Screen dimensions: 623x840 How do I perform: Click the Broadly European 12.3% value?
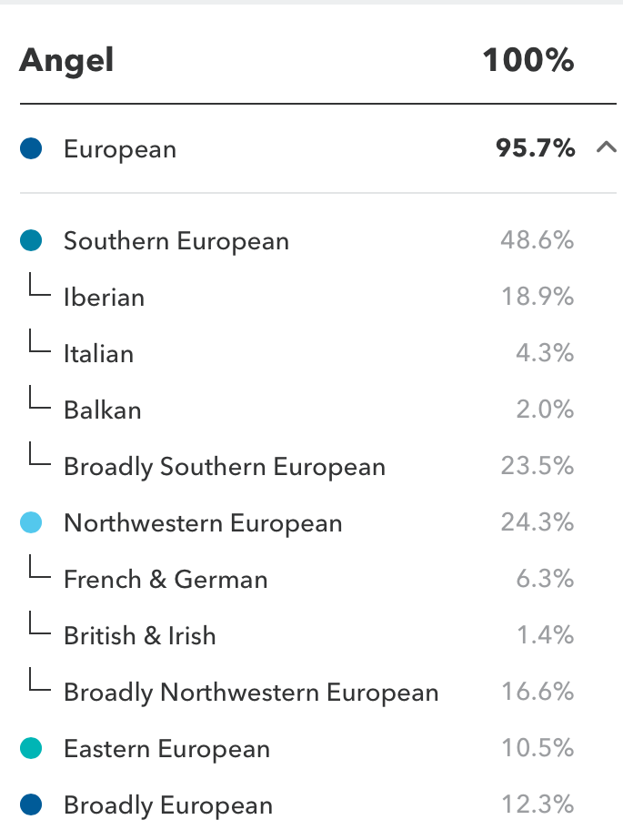(x=538, y=805)
